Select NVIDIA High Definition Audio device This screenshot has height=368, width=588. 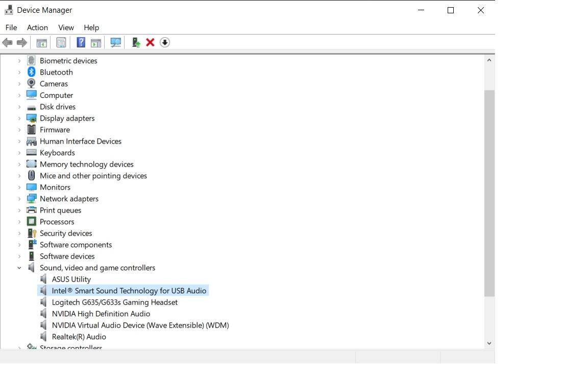101,314
